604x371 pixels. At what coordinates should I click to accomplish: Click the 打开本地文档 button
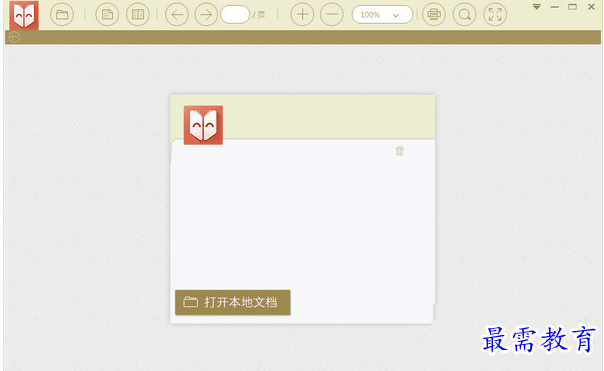point(233,302)
